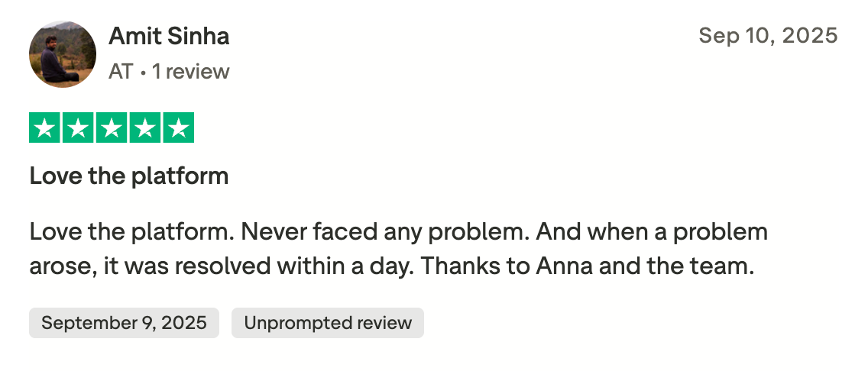Open the Amit Sinha reviewer name
The image size is (868, 371).
click(169, 36)
